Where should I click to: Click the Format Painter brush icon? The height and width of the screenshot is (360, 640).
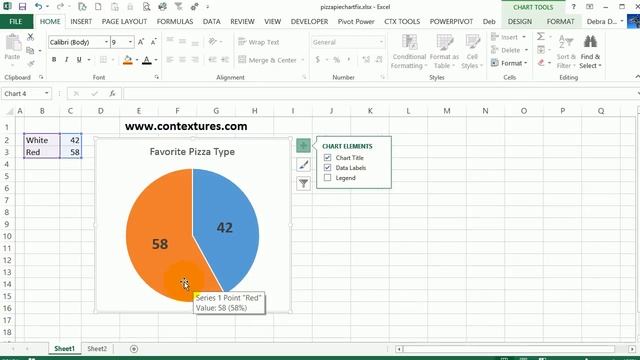click(31, 64)
